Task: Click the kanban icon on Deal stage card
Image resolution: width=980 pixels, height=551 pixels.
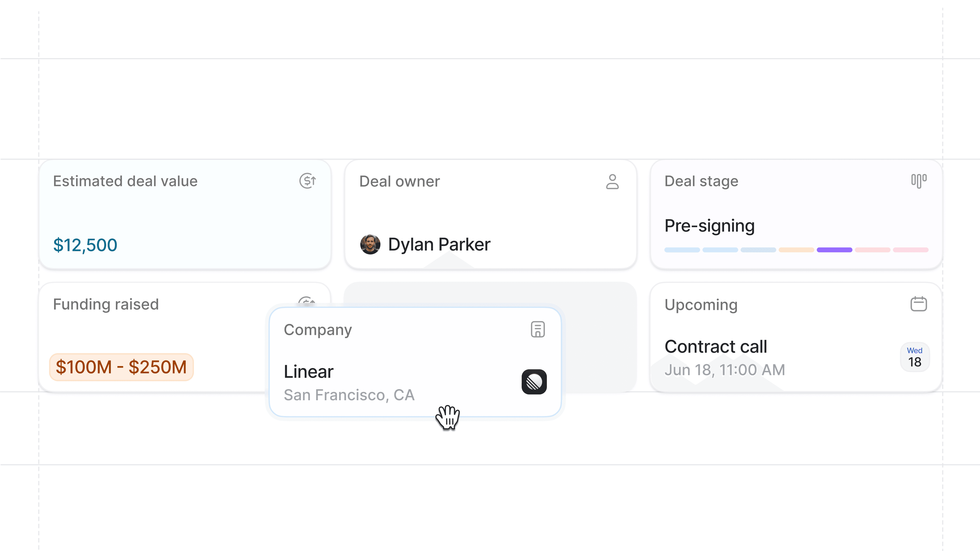Action: [919, 181]
